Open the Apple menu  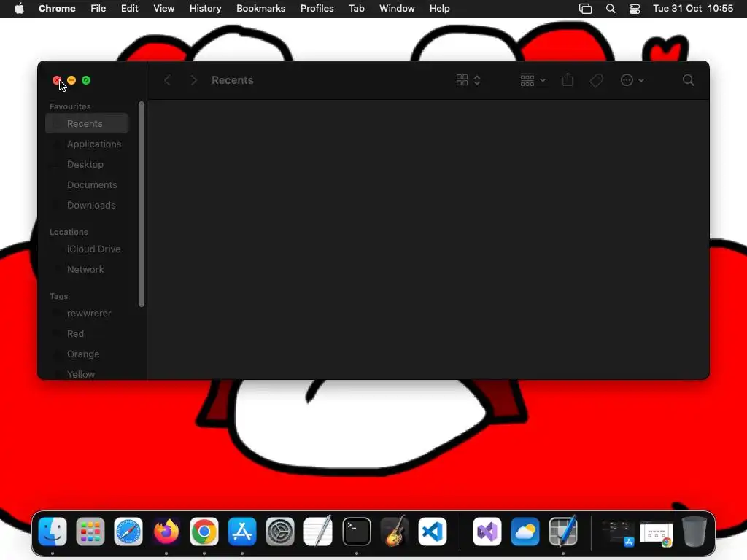click(x=19, y=9)
